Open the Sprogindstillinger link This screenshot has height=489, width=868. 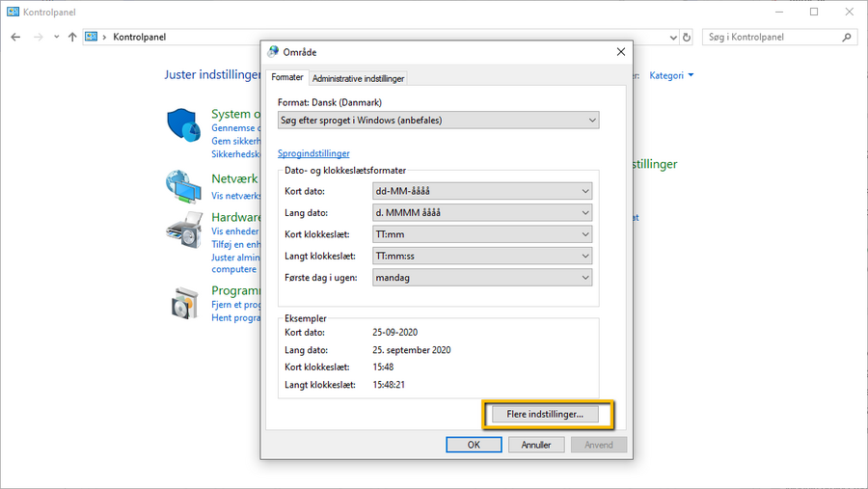click(313, 153)
